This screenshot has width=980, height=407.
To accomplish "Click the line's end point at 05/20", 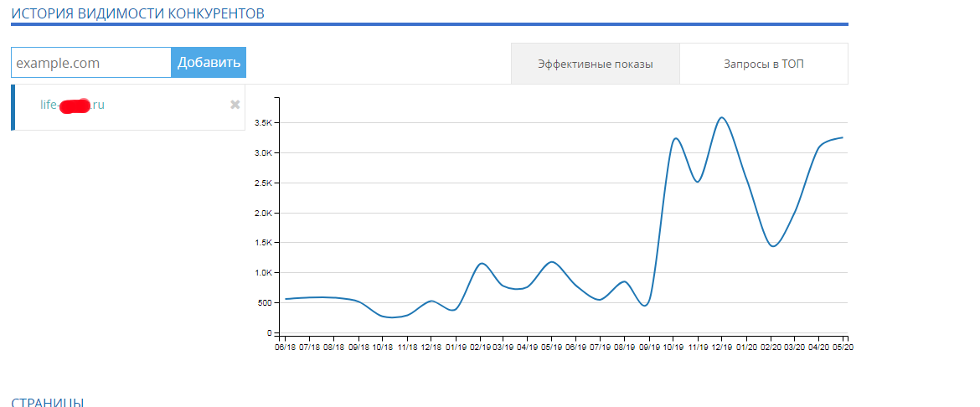I will click(x=843, y=137).
